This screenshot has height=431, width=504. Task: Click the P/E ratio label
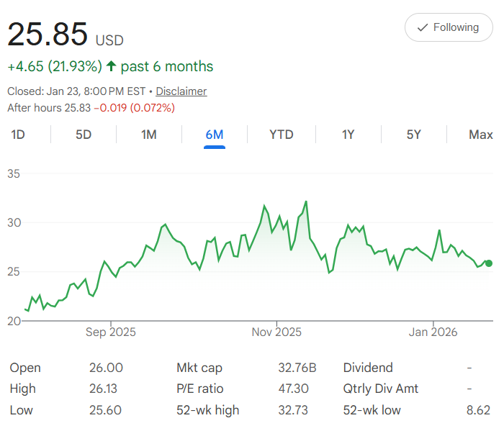tap(199, 389)
